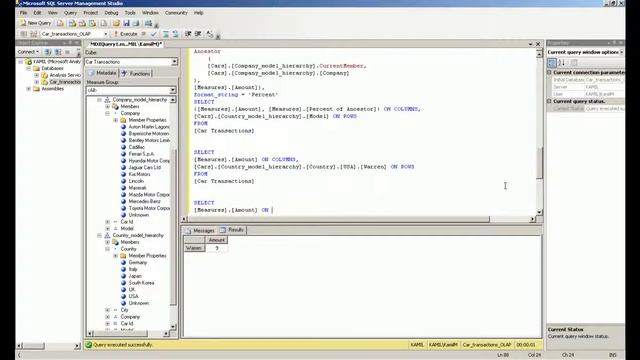Open the Community menu

[x=176, y=13]
